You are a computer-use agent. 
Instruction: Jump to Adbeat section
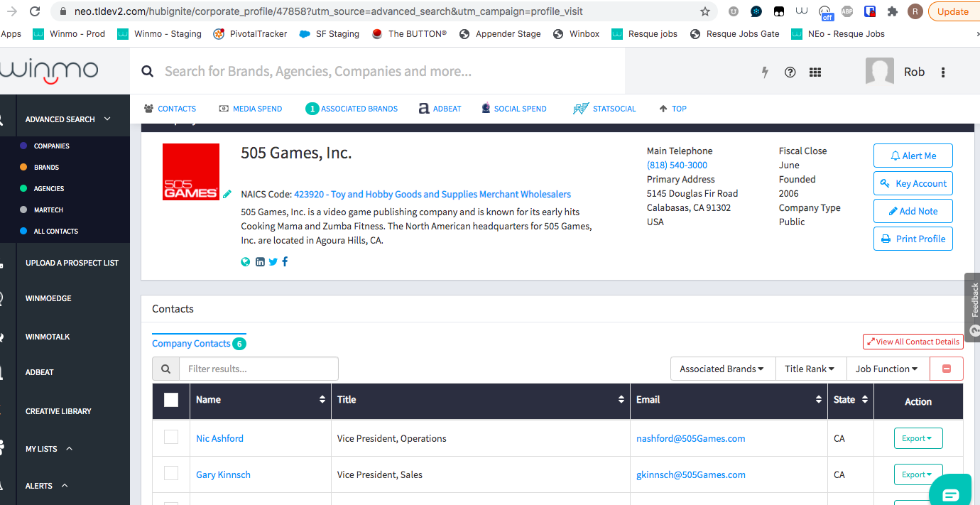pyautogui.click(x=440, y=109)
